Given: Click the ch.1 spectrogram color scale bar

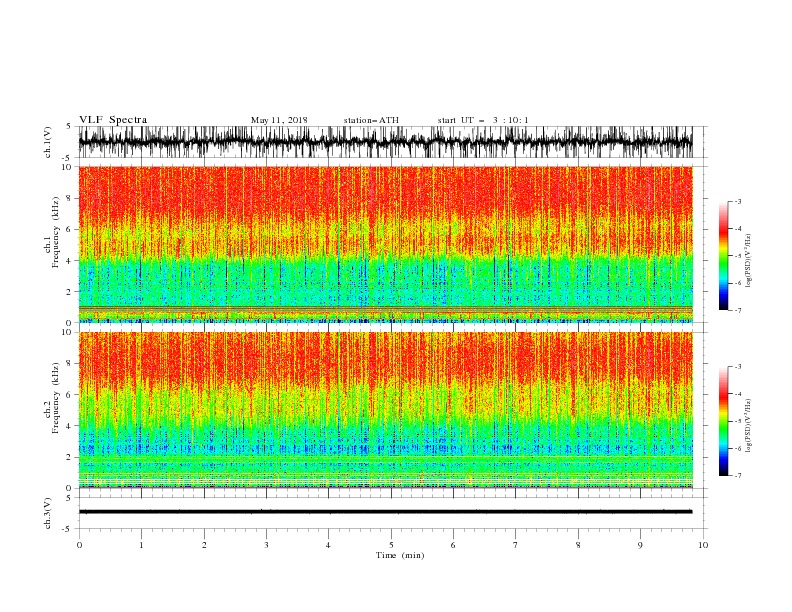Looking at the screenshot, I should coord(724,256).
